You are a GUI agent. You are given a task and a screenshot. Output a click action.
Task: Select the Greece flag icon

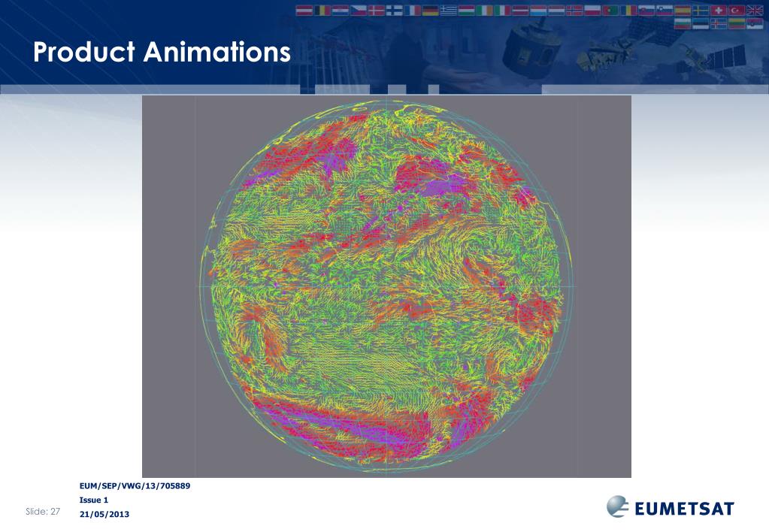(448, 11)
